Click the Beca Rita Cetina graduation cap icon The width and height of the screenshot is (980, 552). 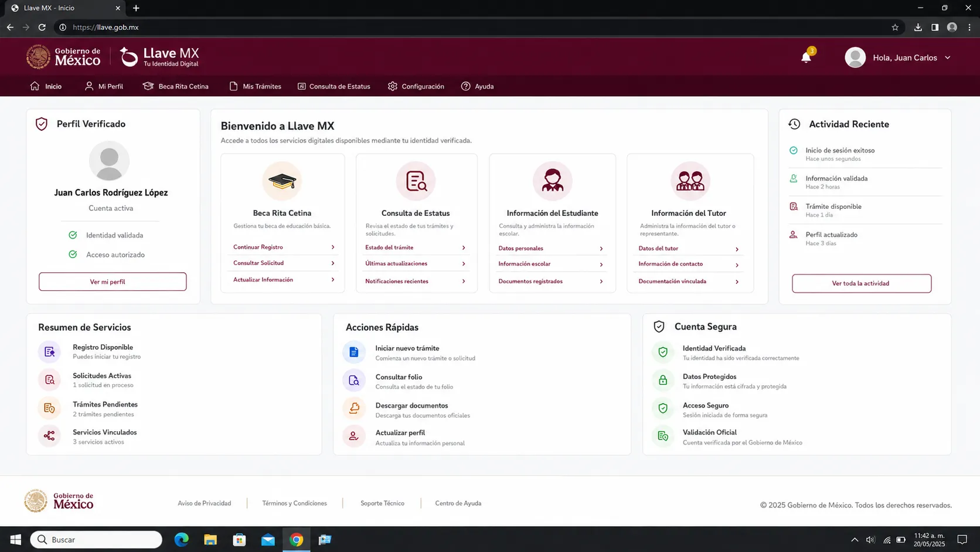[x=282, y=181]
